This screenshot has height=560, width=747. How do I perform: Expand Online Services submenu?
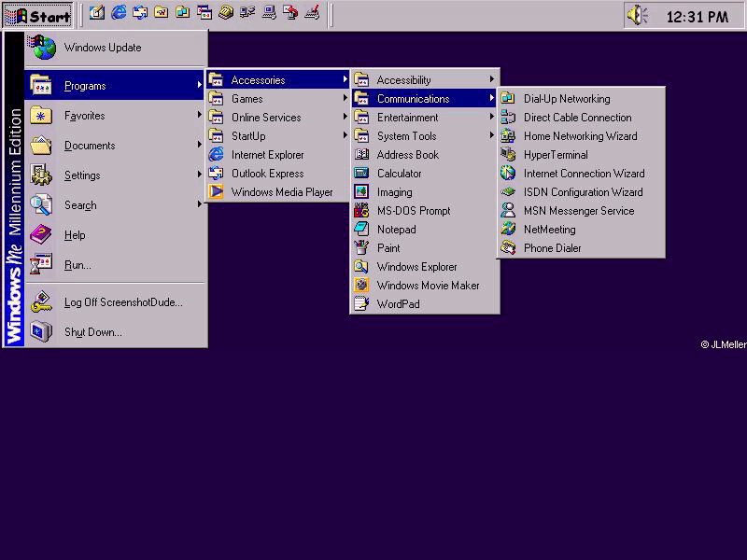[277, 118]
